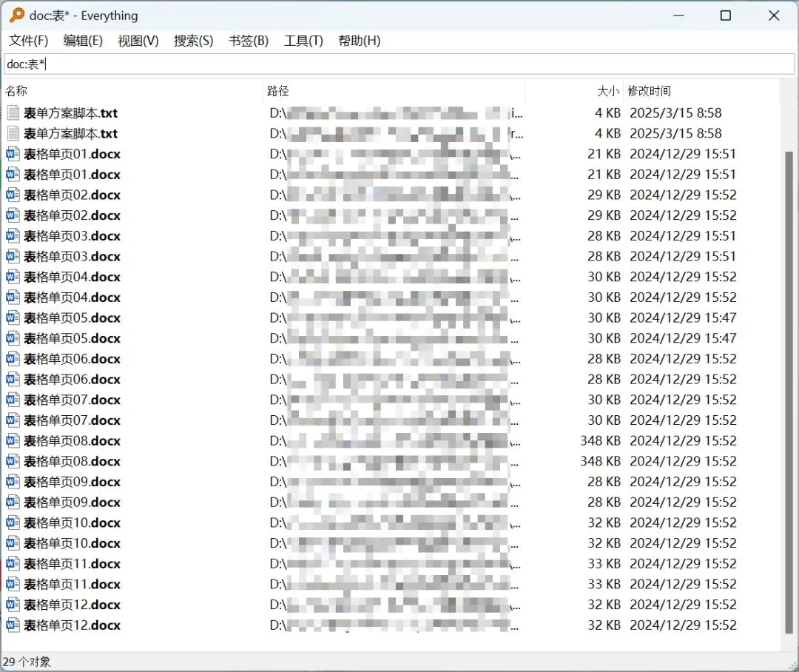Click the Word icon of the lower 表格单页10.docx
799x672 pixels.
click(13, 543)
